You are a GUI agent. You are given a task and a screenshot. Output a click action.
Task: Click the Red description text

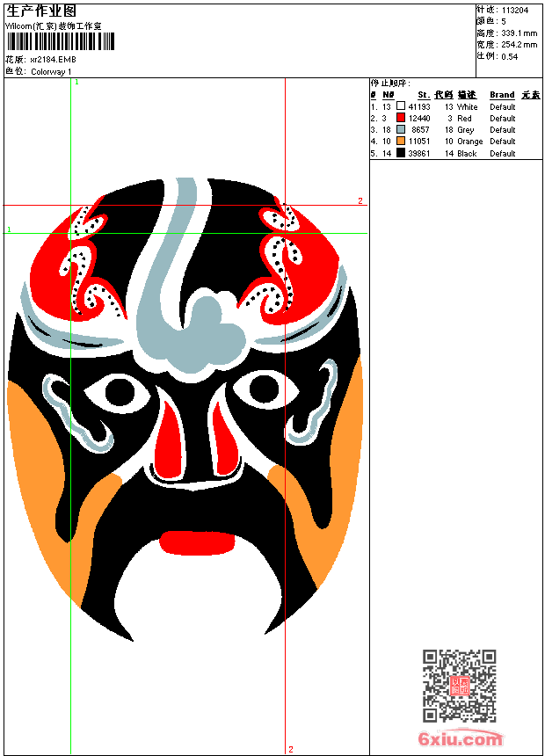[x=464, y=119]
